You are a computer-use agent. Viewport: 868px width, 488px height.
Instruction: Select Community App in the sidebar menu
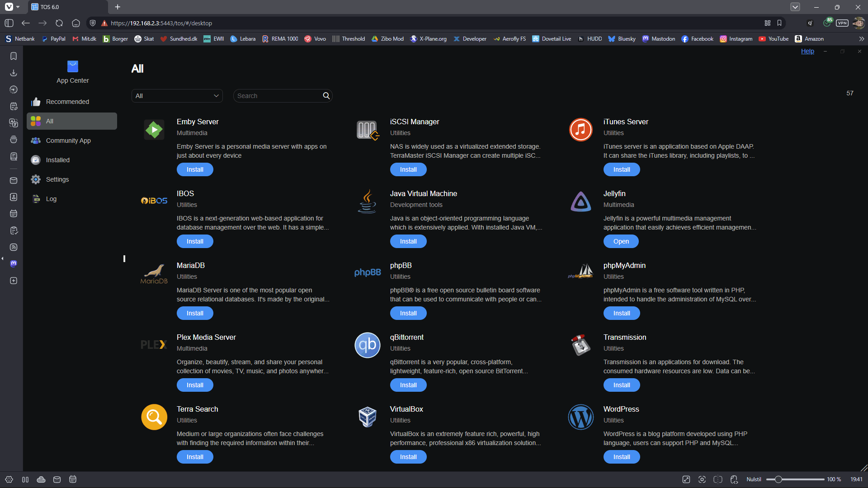click(68, 141)
